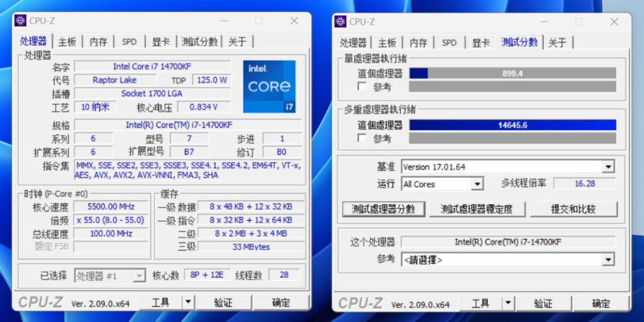
Task: Click 这个处理器 field in the right window
Action: pos(508,242)
